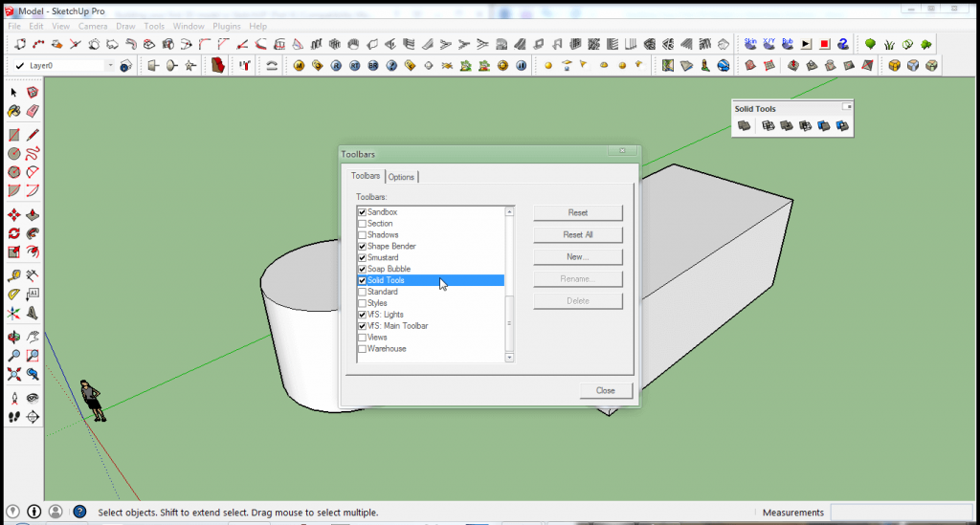This screenshot has height=525, width=980.
Task: Click the Reset All button
Action: 577,234
